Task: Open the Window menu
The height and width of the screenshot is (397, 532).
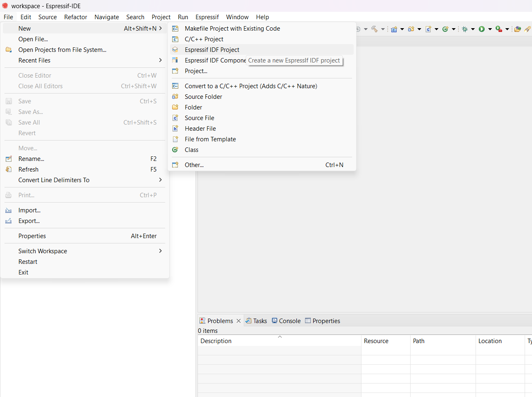Action: pos(237,17)
